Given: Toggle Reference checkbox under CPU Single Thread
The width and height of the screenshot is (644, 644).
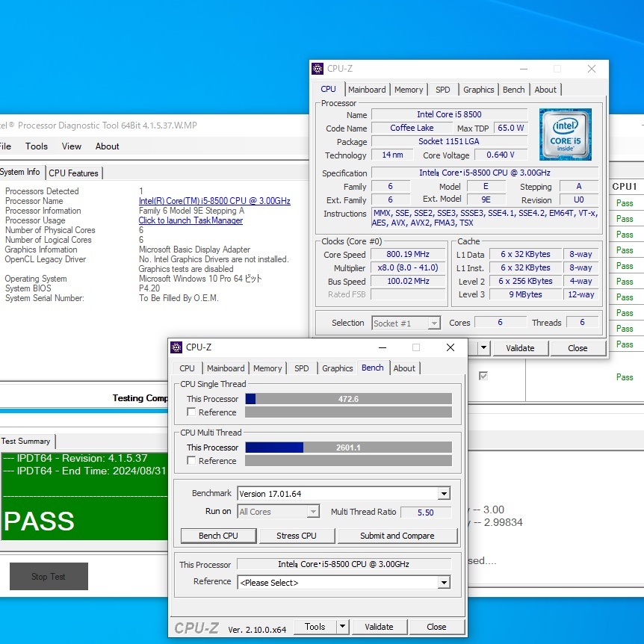Looking at the screenshot, I should [x=191, y=412].
